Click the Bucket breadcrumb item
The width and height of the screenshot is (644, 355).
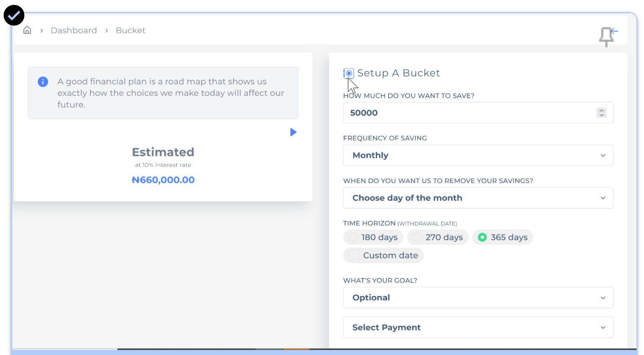[130, 30]
